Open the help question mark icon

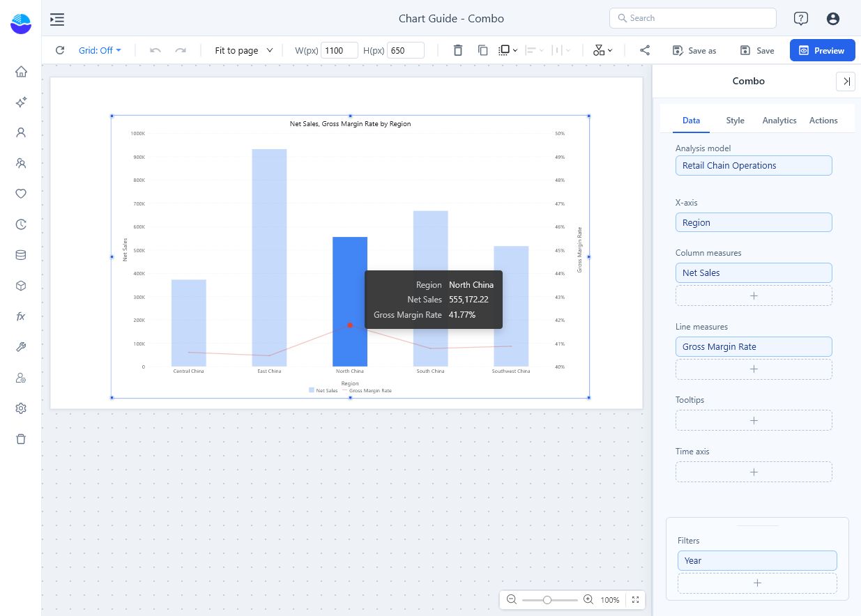[801, 19]
